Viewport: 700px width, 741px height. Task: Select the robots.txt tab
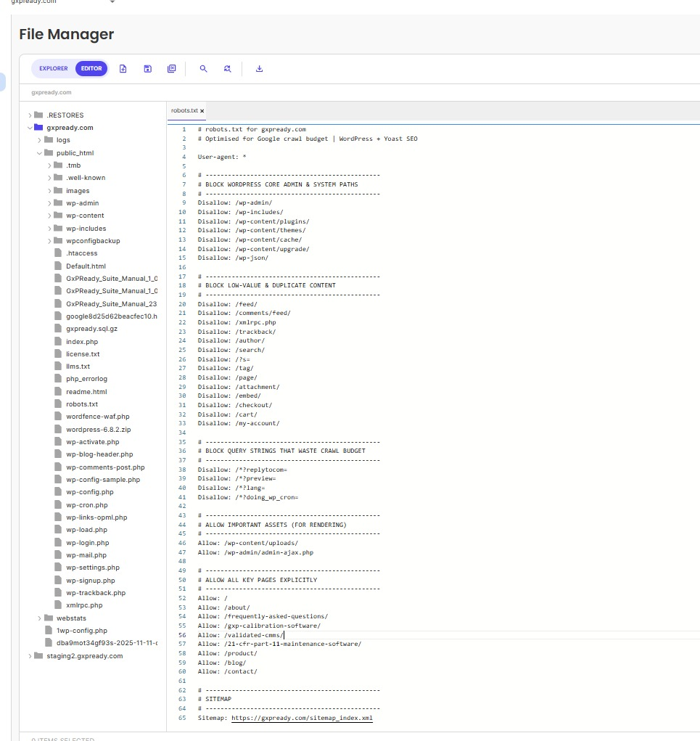184,111
